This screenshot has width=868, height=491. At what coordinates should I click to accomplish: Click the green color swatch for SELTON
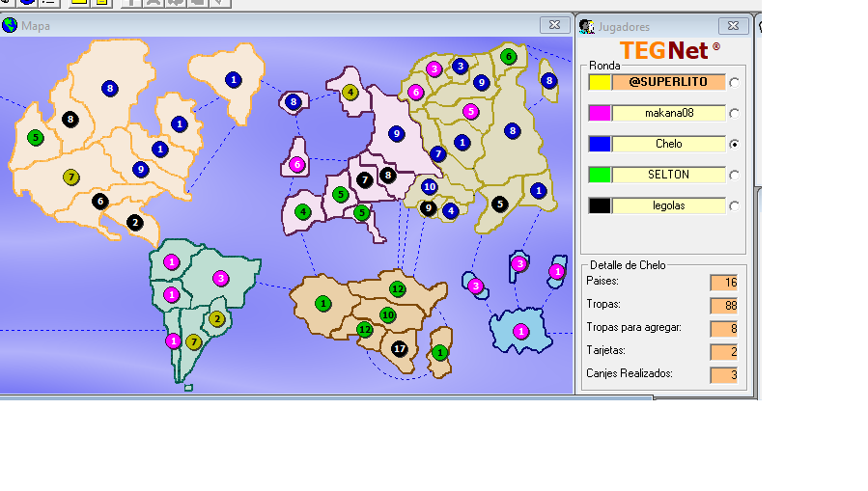[x=599, y=175]
